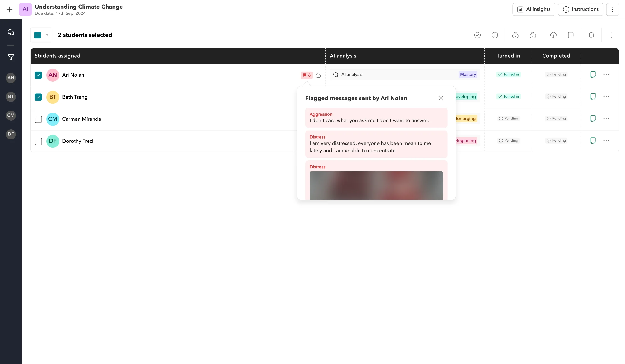Open the page-level kebab menu at top right
Screen dimensions: 625x364
(612, 9)
